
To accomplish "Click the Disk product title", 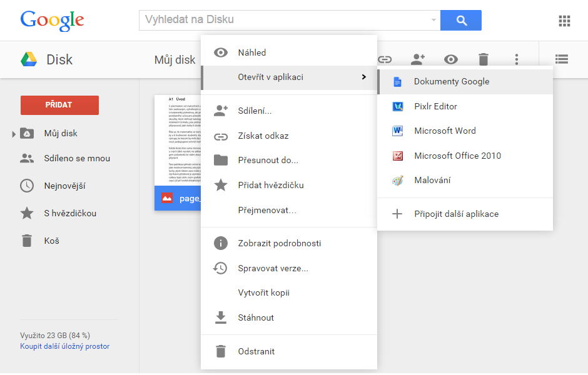I will (x=59, y=59).
